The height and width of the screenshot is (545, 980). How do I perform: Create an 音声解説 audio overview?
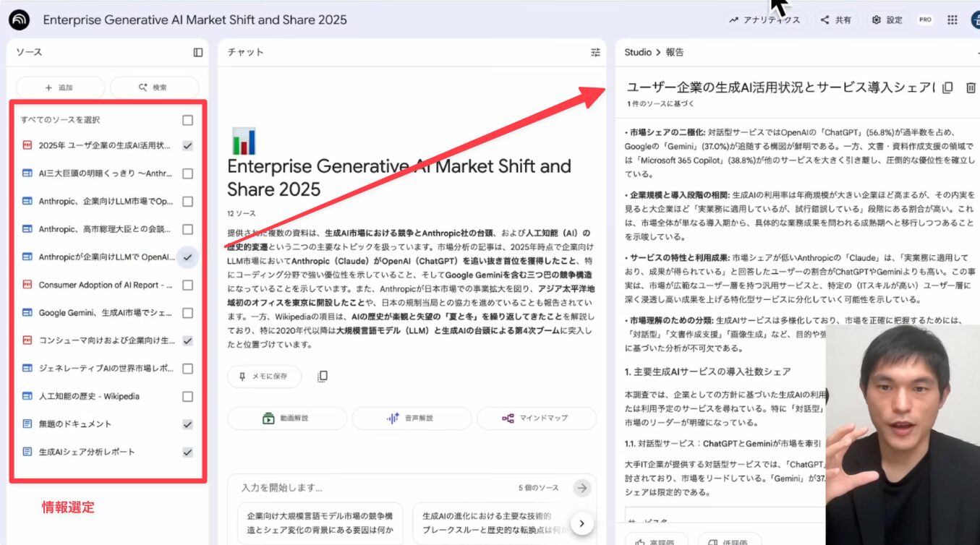411,418
